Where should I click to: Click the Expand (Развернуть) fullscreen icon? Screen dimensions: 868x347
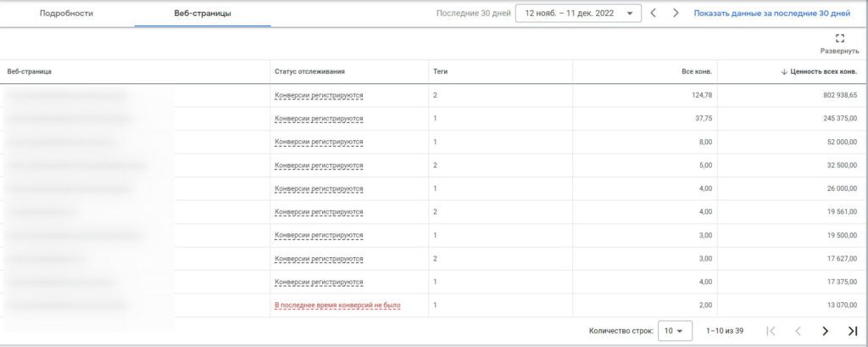point(839,38)
